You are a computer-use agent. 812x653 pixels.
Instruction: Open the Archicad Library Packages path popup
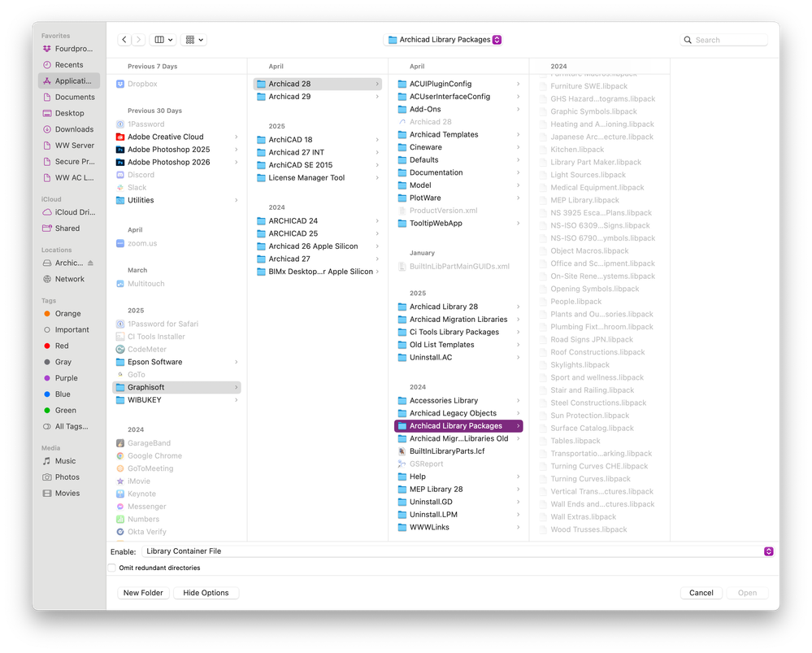tap(443, 39)
